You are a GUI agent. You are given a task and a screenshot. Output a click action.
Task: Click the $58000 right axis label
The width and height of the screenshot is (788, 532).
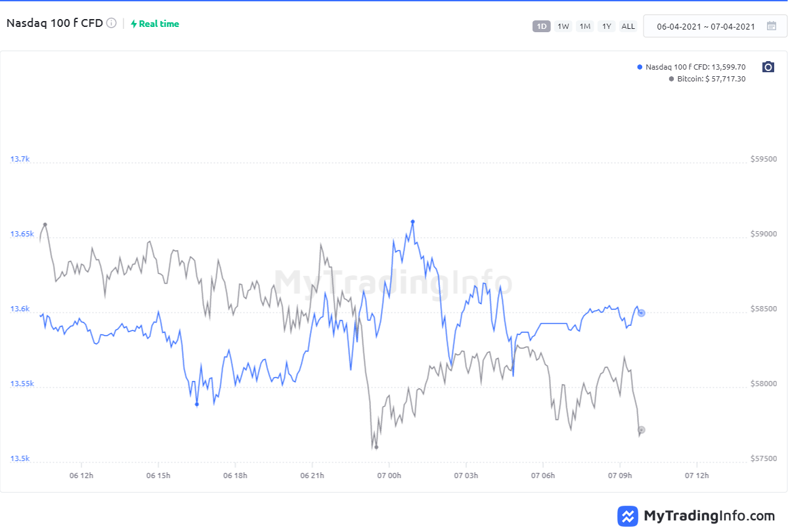(x=764, y=384)
